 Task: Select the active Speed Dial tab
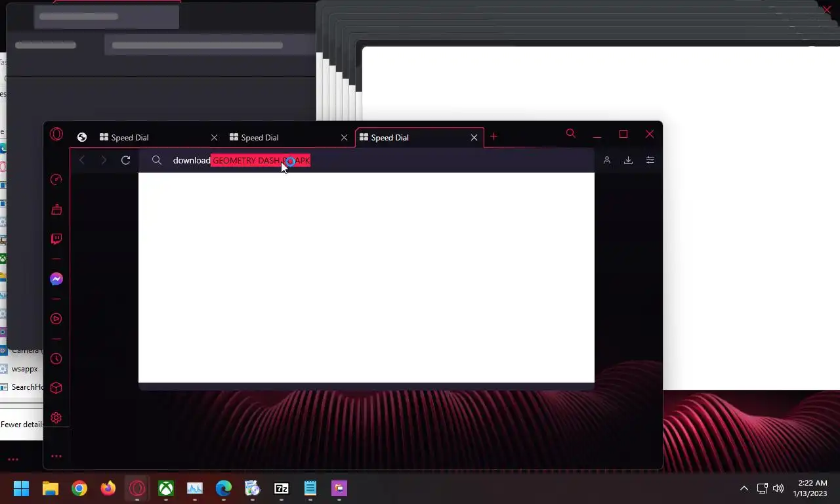[419, 138]
